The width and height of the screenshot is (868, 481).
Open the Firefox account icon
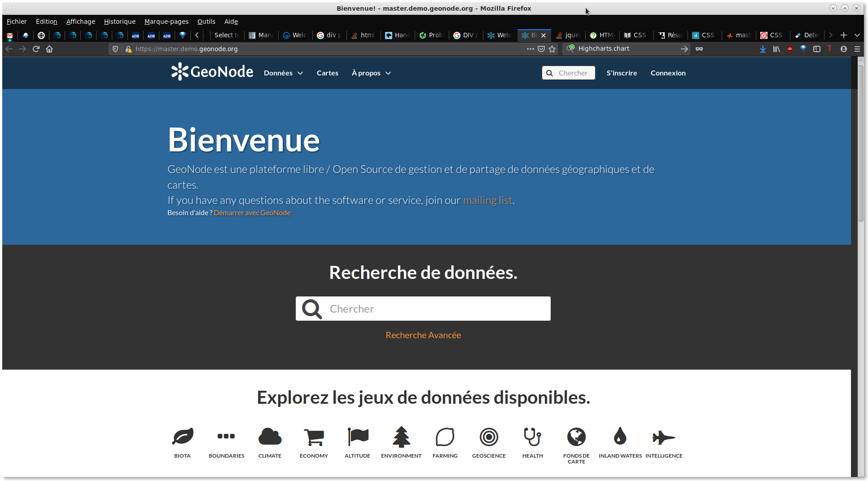point(844,49)
